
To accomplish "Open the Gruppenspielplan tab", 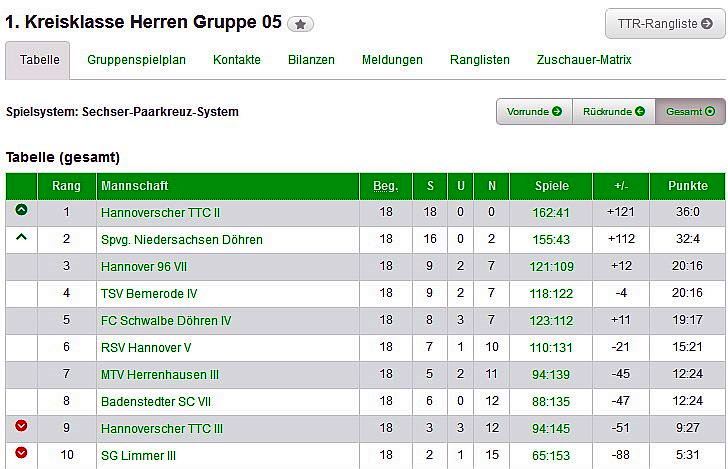I will (136, 60).
